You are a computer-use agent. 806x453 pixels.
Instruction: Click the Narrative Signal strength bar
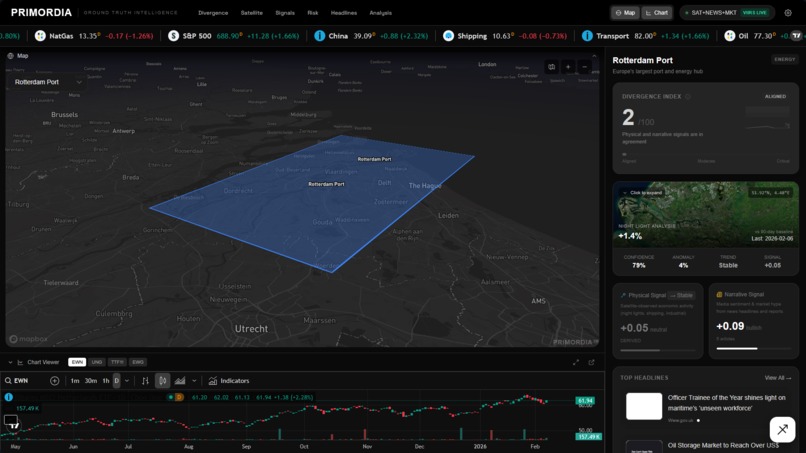click(x=754, y=349)
